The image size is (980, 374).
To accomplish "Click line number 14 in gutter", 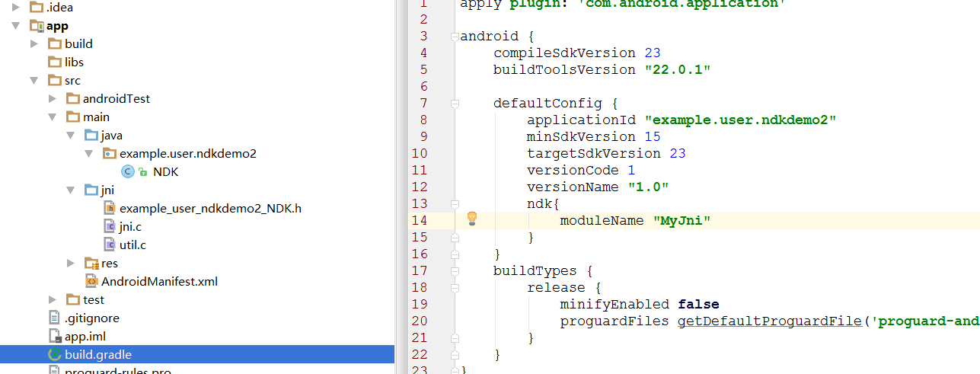I will point(420,221).
